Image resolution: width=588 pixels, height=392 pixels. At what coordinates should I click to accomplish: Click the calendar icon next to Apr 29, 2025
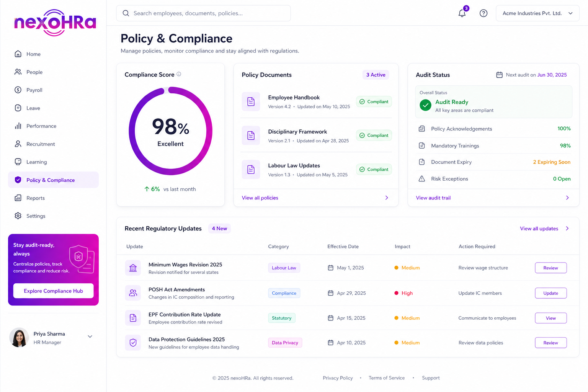click(330, 293)
